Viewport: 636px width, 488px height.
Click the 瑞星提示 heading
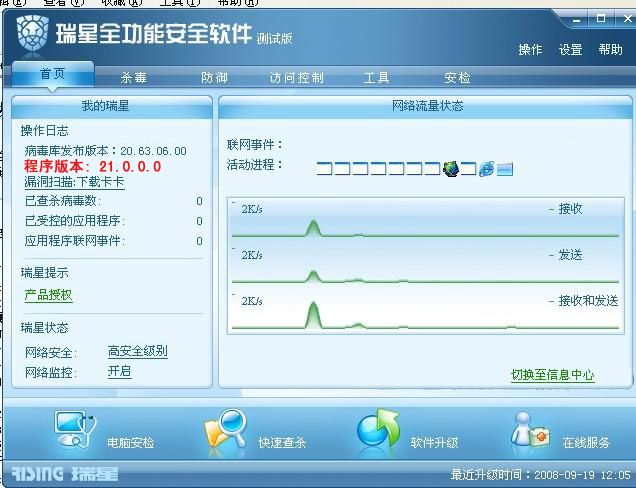tap(45, 273)
